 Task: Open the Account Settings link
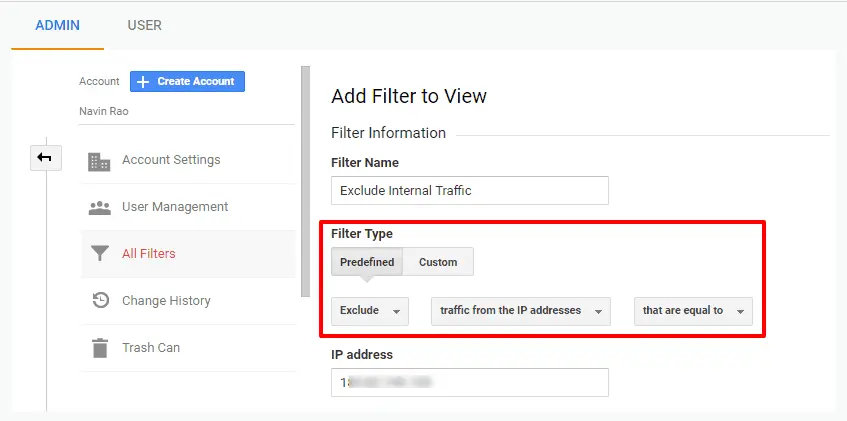[x=171, y=160]
